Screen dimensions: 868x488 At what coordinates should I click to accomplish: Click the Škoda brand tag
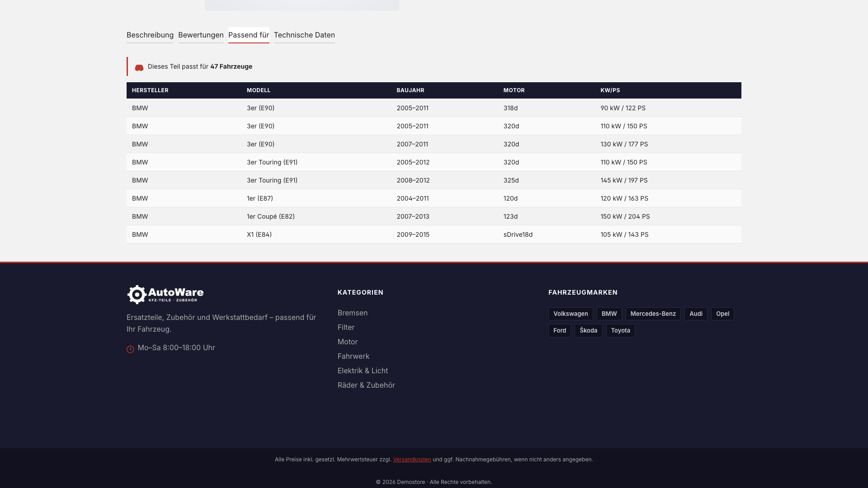click(x=588, y=331)
